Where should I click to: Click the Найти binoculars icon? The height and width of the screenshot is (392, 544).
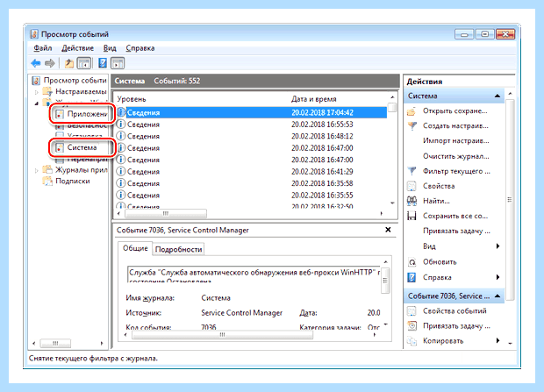pyautogui.click(x=412, y=201)
